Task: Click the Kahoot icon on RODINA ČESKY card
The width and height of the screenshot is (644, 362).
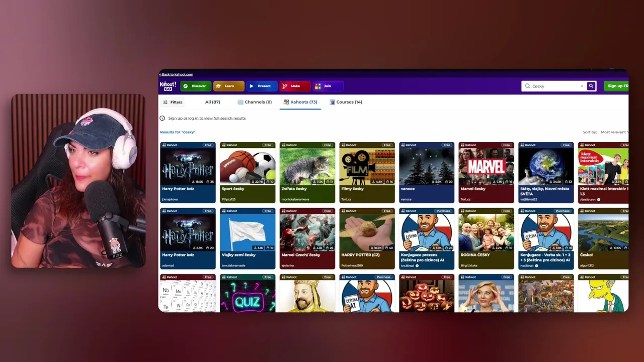Action: [x=463, y=211]
